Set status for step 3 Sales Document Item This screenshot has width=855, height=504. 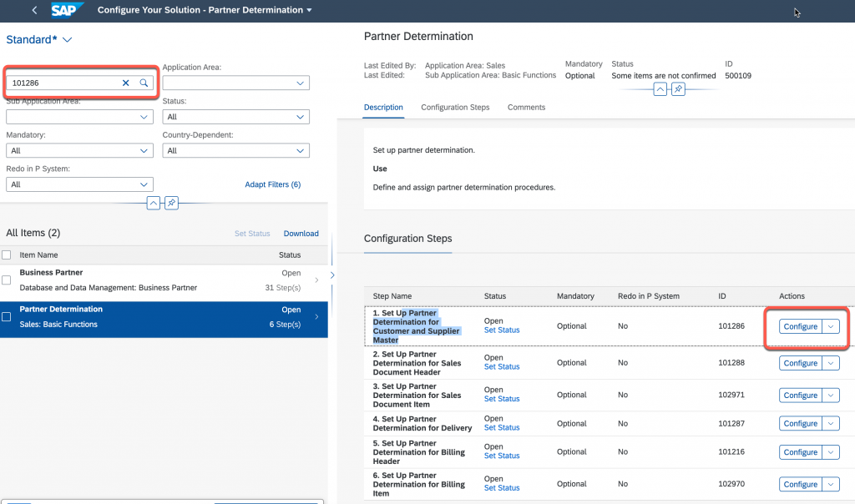click(502, 399)
